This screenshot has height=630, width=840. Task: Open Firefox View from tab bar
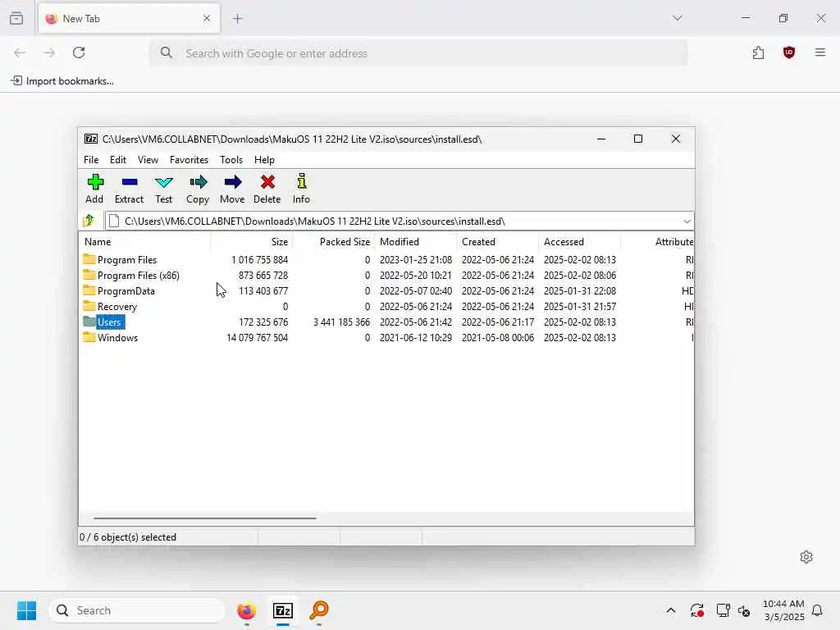[x=16, y=18]
